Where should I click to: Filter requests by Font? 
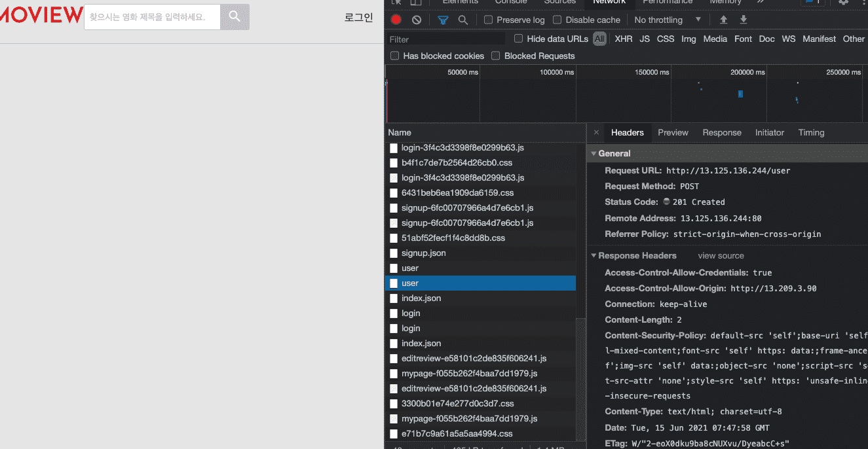(743, 39)
